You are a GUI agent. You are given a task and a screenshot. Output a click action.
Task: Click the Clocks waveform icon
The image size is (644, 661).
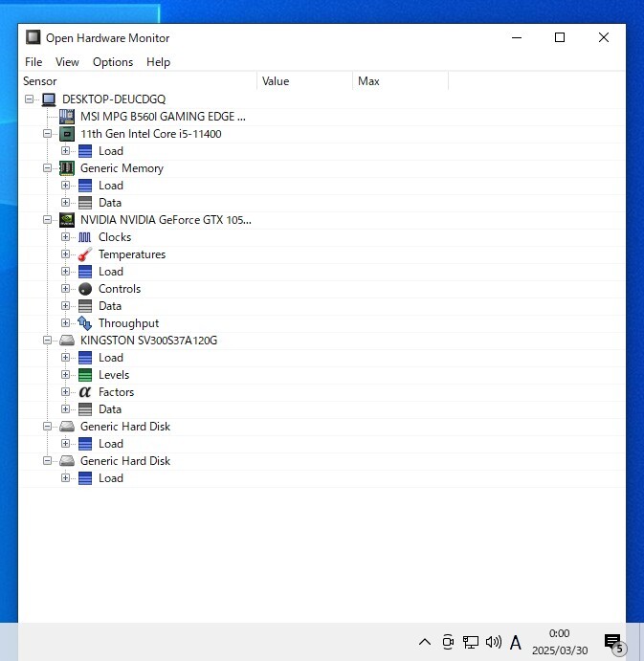click(85, 237)
